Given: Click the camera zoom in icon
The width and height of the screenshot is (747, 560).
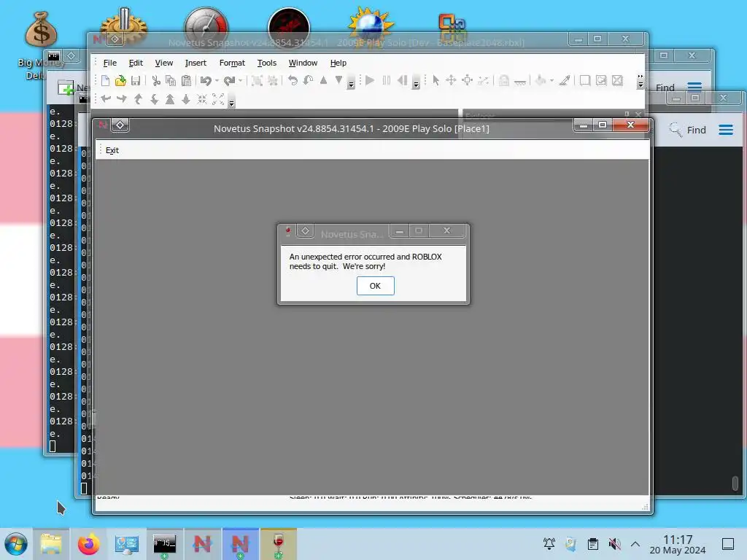Looking at the screenshot, I should [170, 99].
